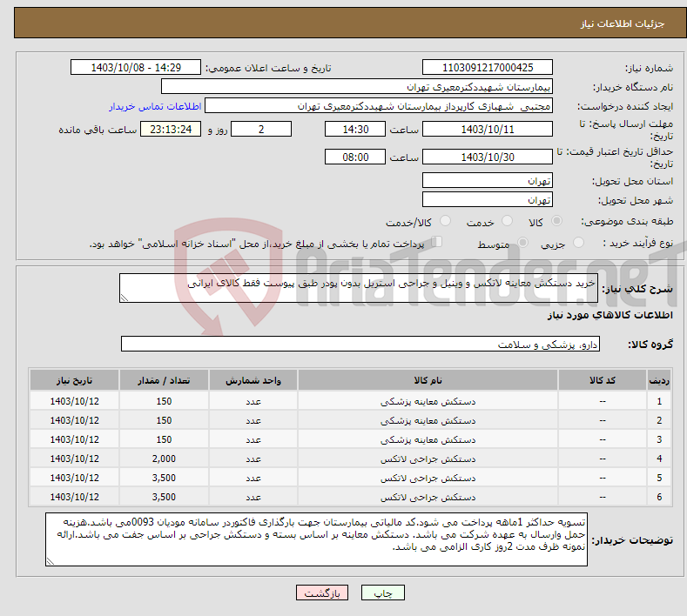
Task: Click the ردیف column header
Action: tap(659, 380)
